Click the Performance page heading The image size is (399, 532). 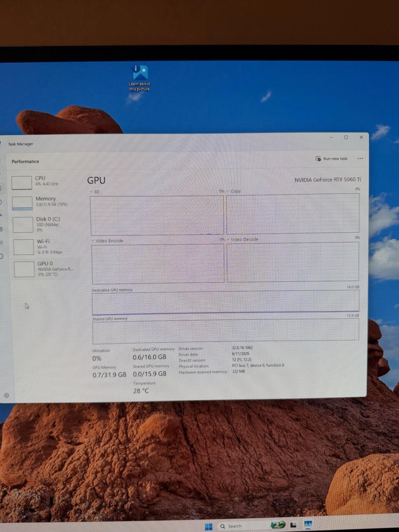25,162
